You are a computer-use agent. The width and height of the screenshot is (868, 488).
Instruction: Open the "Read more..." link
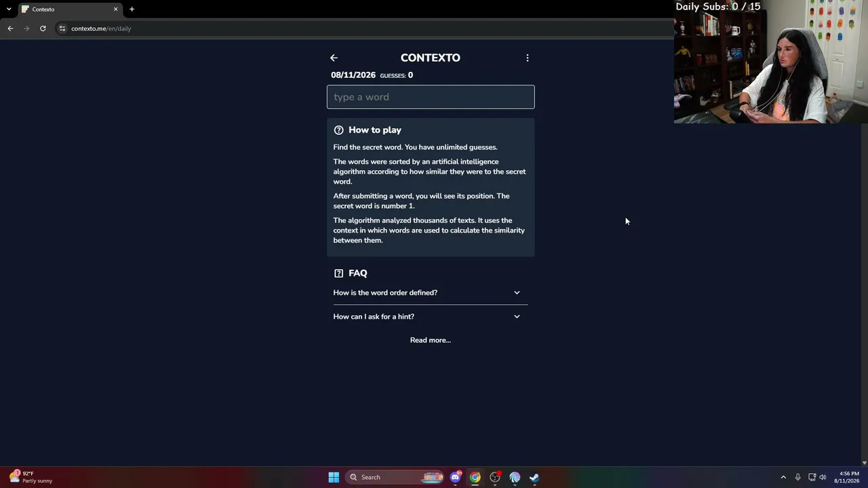click(x=431, y=340)
